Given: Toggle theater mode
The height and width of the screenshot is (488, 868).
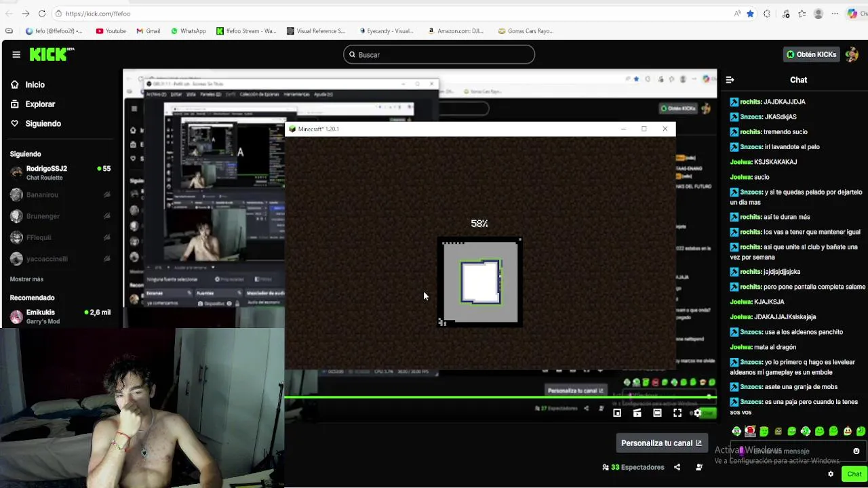Looking at the screenshot, I should (657, 413).
